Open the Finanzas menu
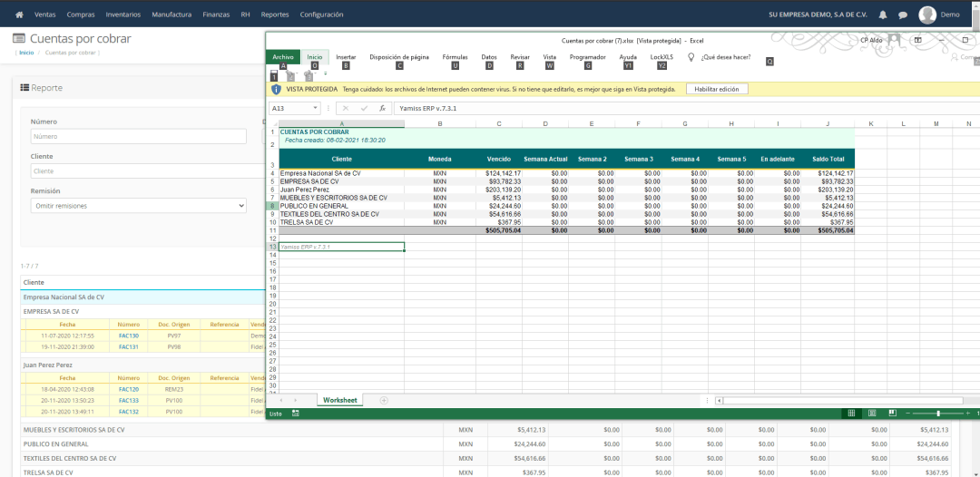The height and width of the screenshot is (477, 980). (216, 15)
